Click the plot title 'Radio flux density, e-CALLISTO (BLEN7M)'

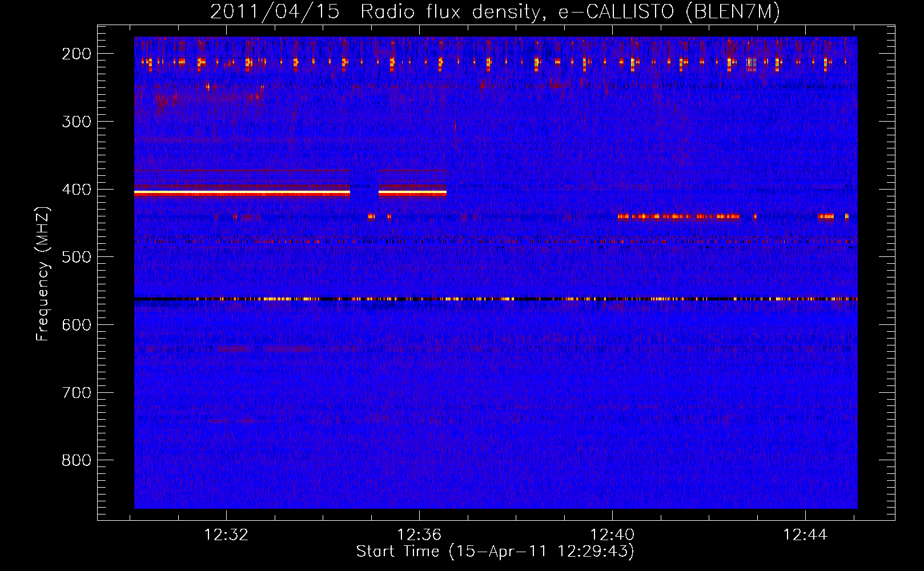coord(570,12)
